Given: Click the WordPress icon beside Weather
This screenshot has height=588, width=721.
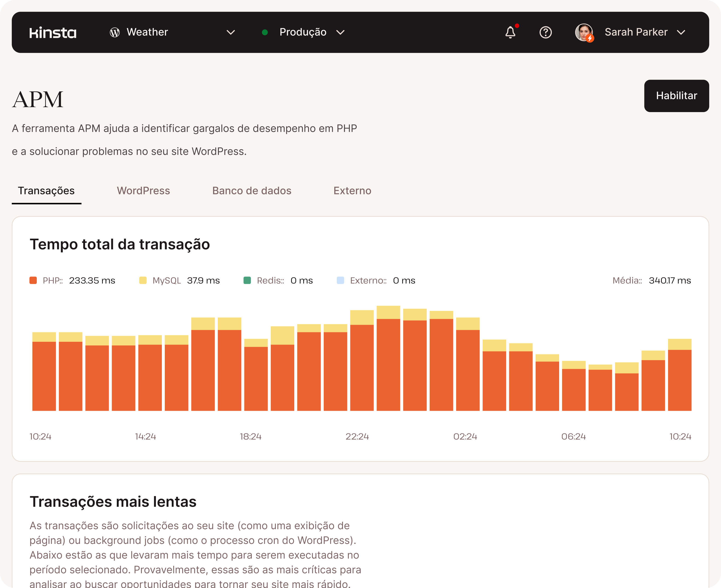Looking at the screenshot, I should pos(114,33).
